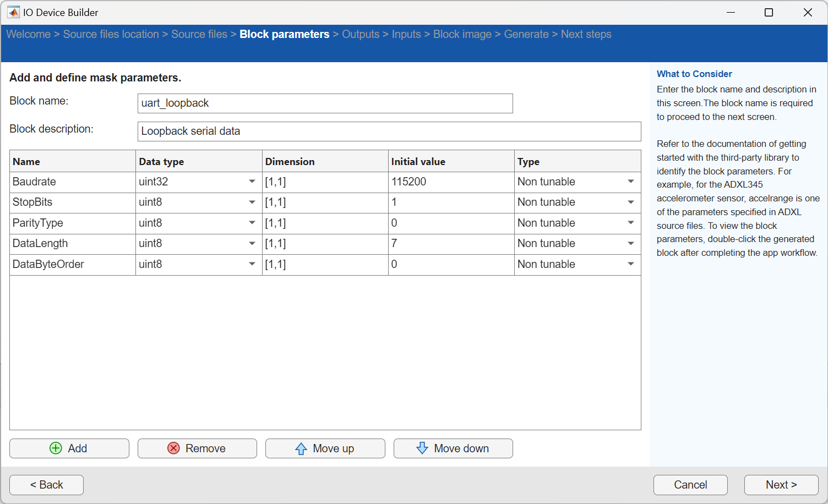Image resolution: width=828 pixels, height=504 pixels.
Task: Click the Move up arrow icon
Action: (301, 448)
